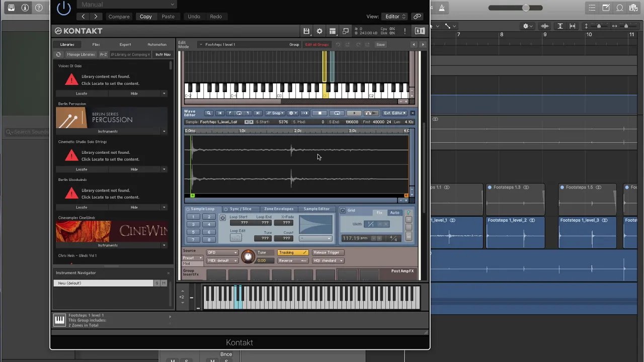Click the Library or Company search field
The height and width of the screenshot is (362, 644).
click(131, 54)
